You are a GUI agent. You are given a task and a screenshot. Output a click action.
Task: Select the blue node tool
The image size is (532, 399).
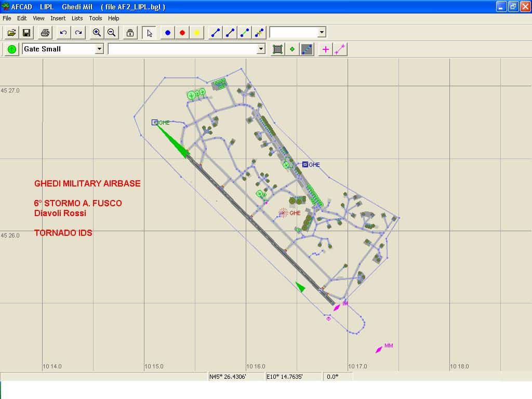click(x=168, y=33)
